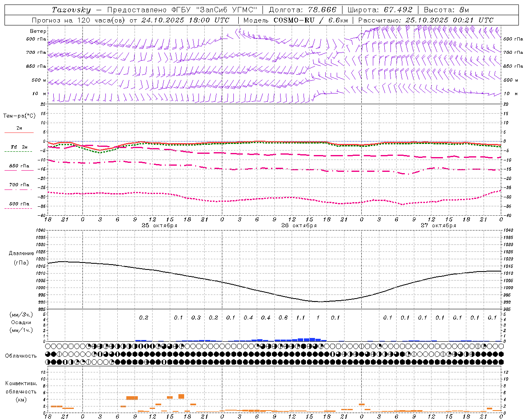Click the "Давление" pressure panel label

pos(21,254)
